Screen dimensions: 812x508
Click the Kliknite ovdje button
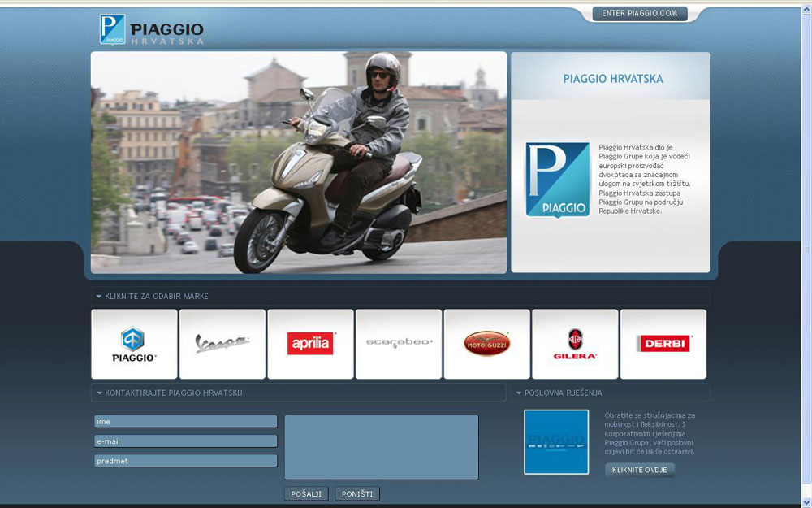tap(640, 470)
